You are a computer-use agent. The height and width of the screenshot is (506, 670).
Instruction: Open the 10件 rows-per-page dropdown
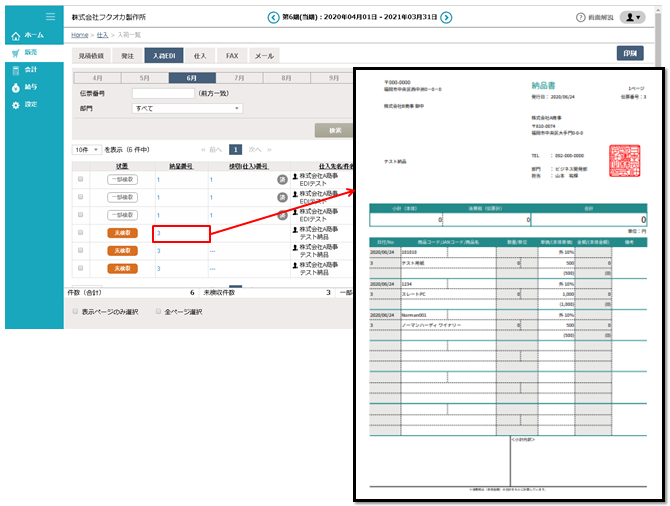(87, 149)
